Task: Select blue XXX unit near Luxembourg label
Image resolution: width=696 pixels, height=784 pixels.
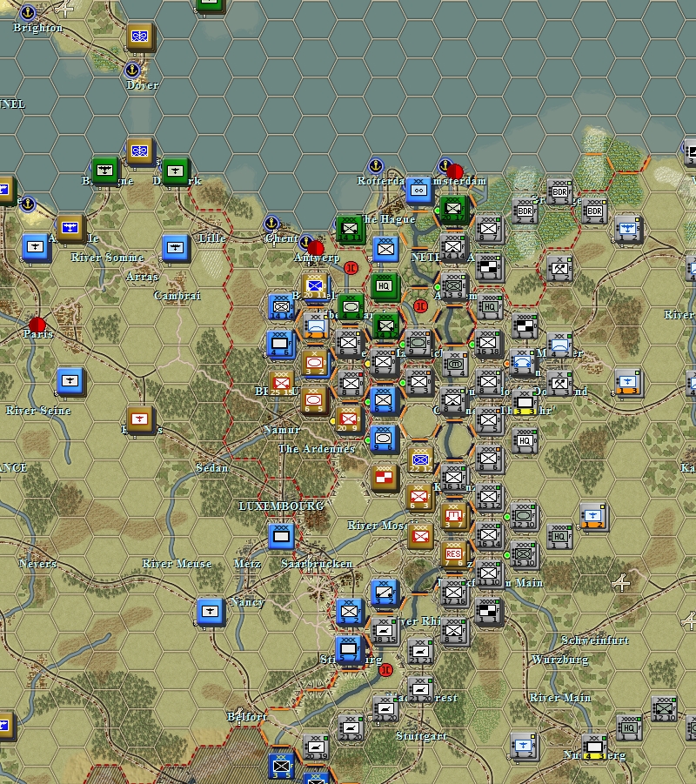Action: tap(281, 537)
